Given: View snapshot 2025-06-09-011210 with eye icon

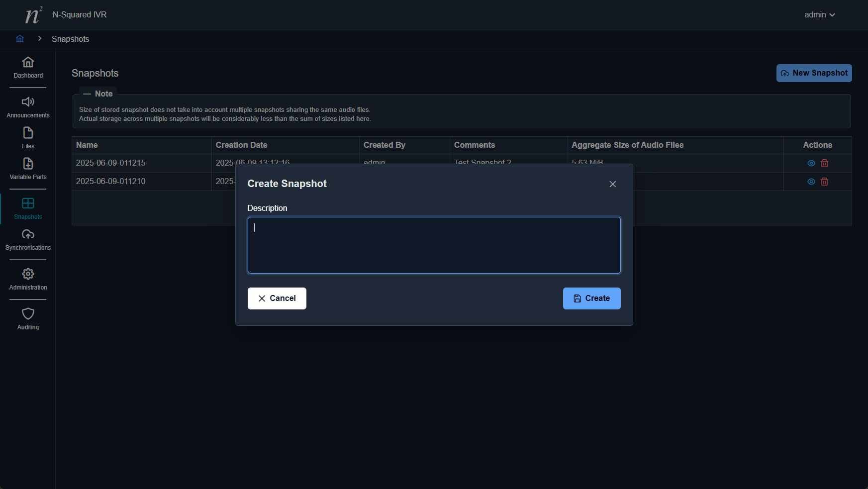Looking at the screenshot, I should (x=811, y=182).
